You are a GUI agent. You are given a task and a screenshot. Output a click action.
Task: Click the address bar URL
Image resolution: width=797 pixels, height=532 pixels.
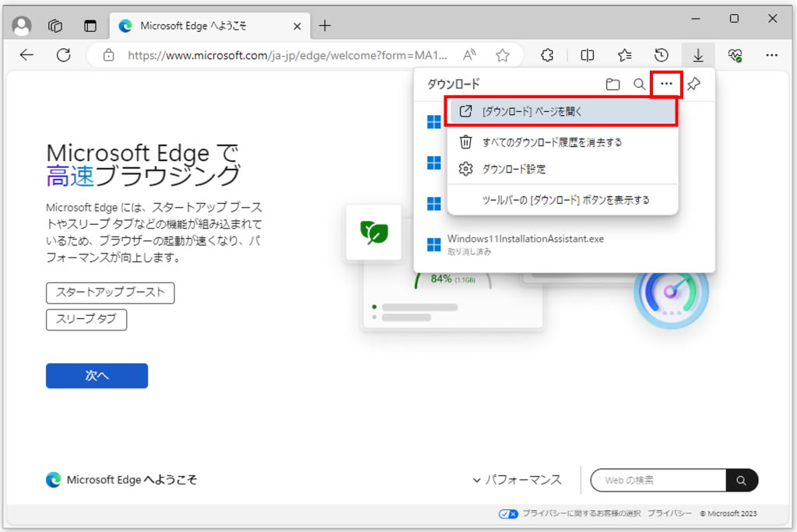click(287, 55)
